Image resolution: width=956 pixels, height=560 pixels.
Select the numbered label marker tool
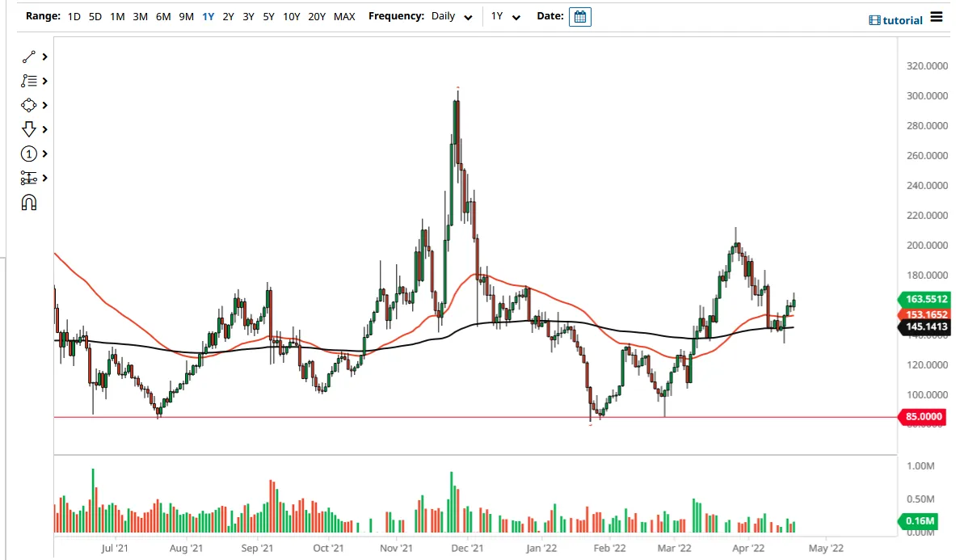point(28,154)
